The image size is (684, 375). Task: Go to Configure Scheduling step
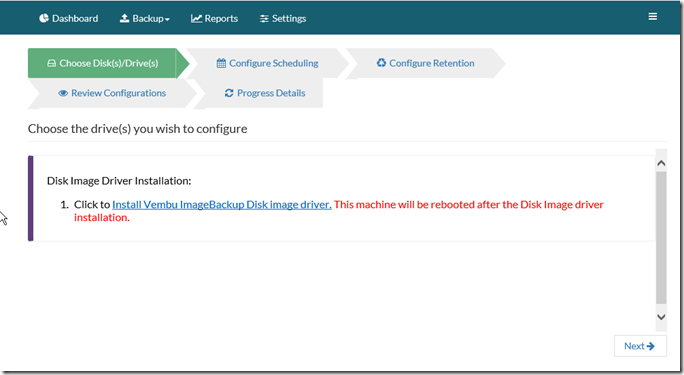(267, 63)
